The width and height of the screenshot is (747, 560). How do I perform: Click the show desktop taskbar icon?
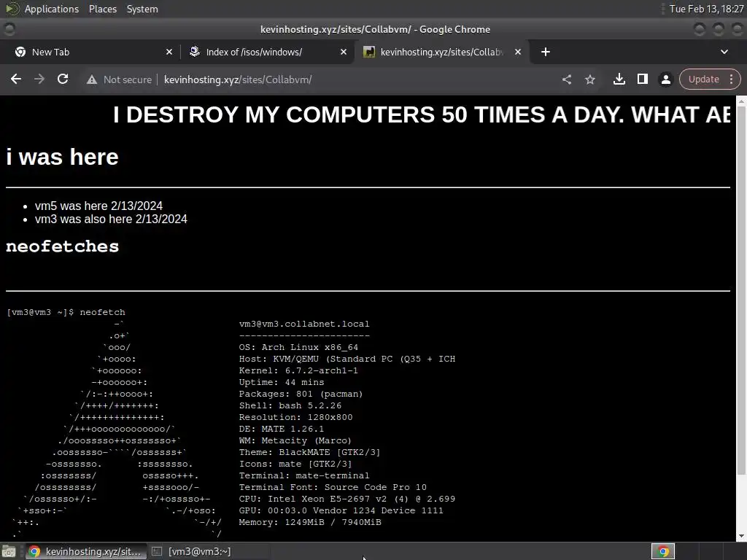coord(9,551)
